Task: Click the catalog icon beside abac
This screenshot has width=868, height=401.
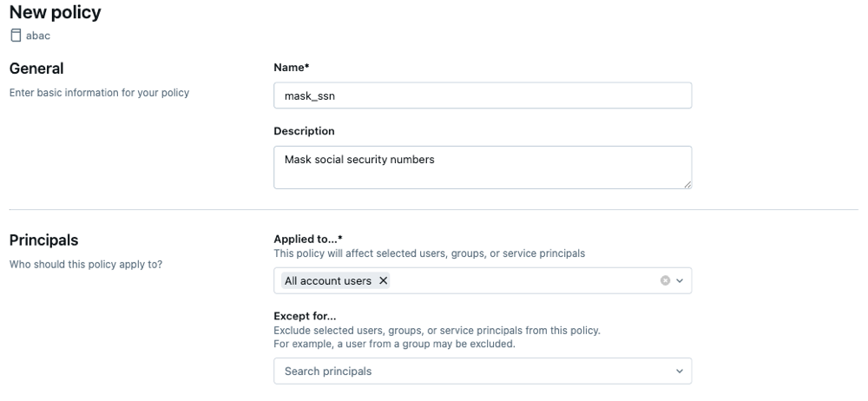Action: coord(15,36)
